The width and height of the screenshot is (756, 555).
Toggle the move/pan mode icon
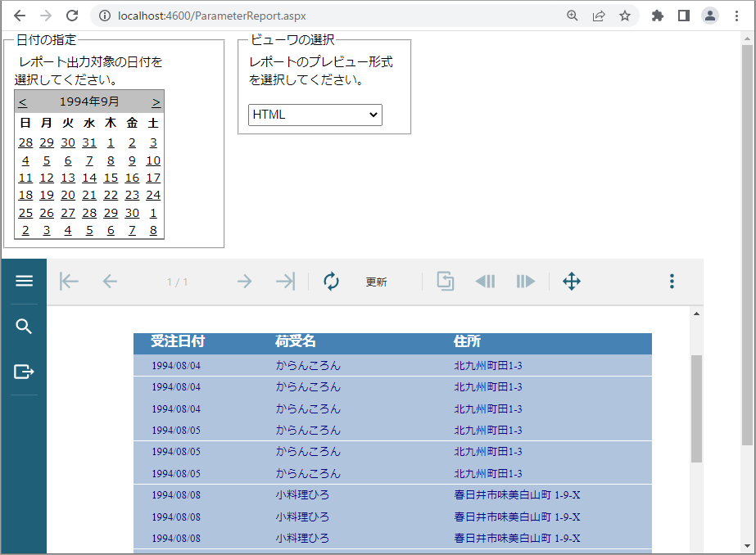572,282
